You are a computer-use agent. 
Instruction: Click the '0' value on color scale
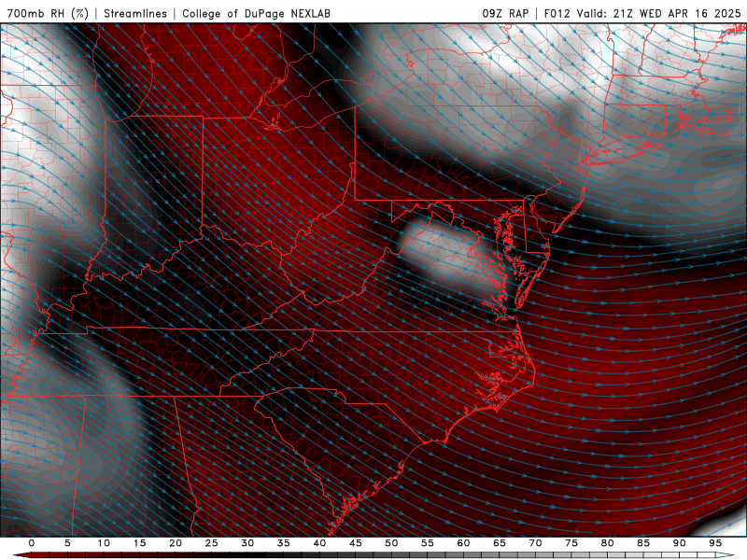click(x=32, y=543)
